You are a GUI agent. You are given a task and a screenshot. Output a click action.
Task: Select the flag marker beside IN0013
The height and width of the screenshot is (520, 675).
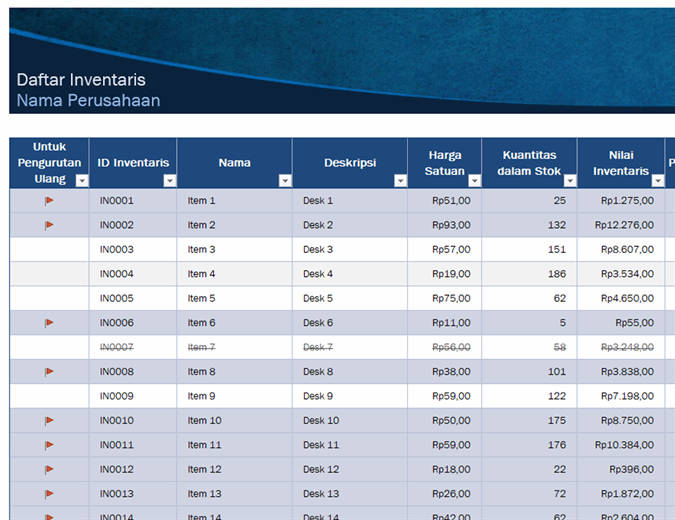49,494
